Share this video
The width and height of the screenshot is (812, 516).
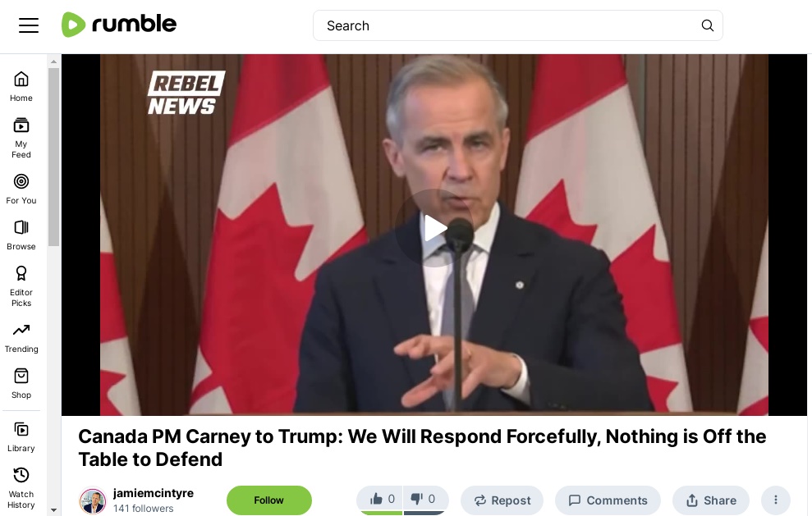[710, 500]
